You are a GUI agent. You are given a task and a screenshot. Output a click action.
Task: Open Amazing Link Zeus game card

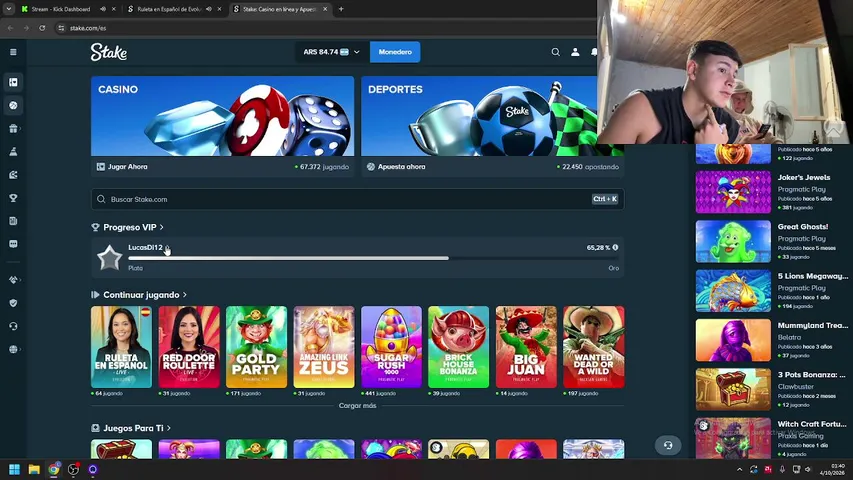324,347
